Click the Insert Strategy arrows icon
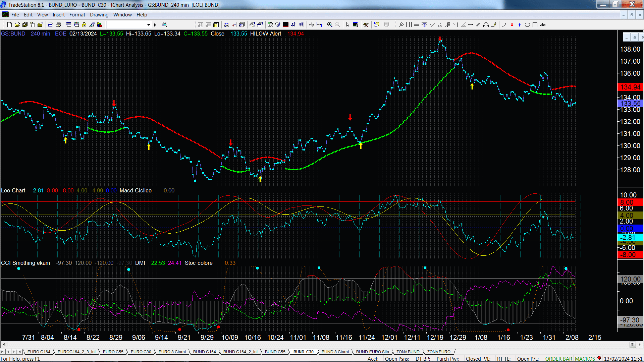644x362 pixels. (x=234, y=24)
